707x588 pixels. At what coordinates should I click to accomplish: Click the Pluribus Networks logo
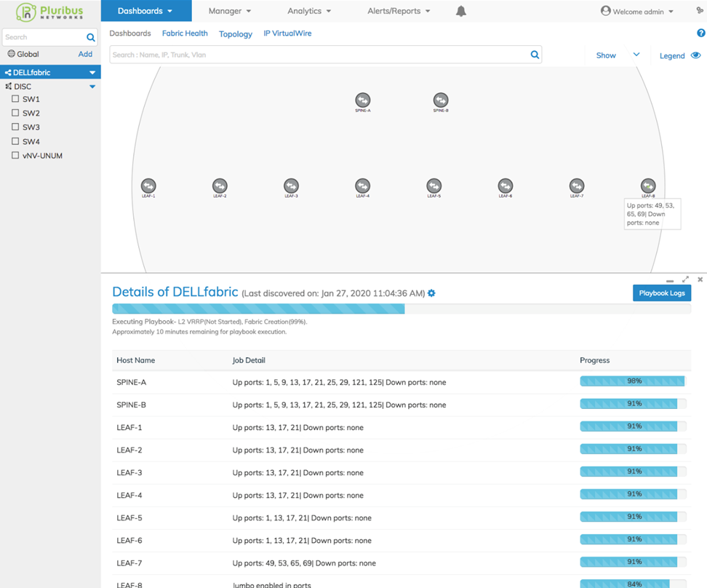[49, 12]
